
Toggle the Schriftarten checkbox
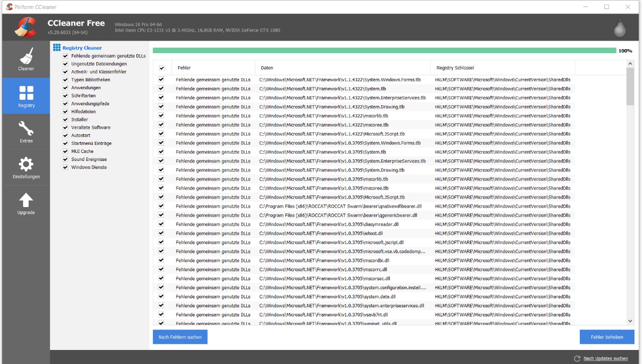click(65, 96)
